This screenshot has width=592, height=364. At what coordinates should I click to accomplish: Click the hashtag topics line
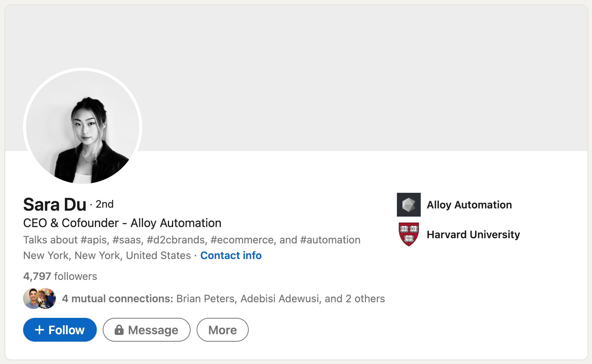click(192, 240)
